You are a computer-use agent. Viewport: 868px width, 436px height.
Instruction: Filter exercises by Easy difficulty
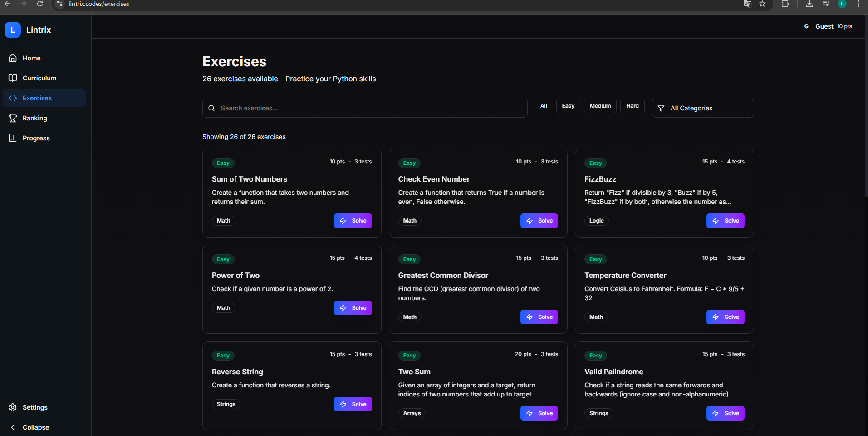click(x=568, y=106)
